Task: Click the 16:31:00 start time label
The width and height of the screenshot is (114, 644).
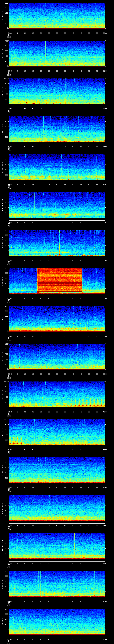Action: coord(9,109)
